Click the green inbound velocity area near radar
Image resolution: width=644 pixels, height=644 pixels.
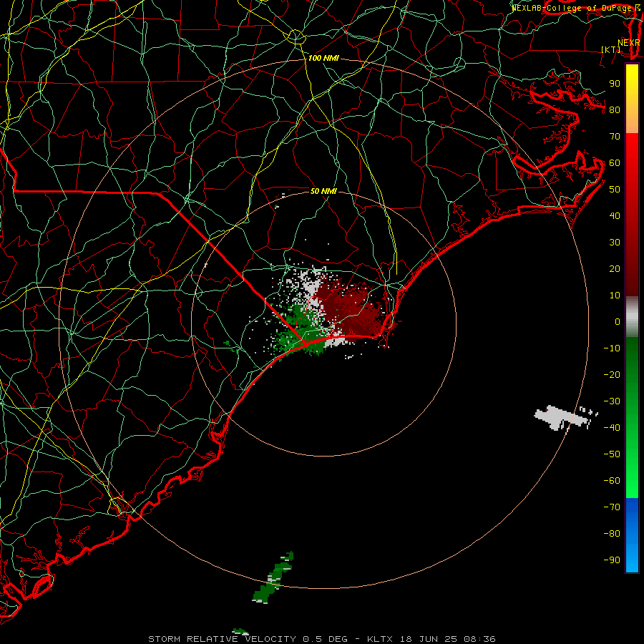click(302, 331)
